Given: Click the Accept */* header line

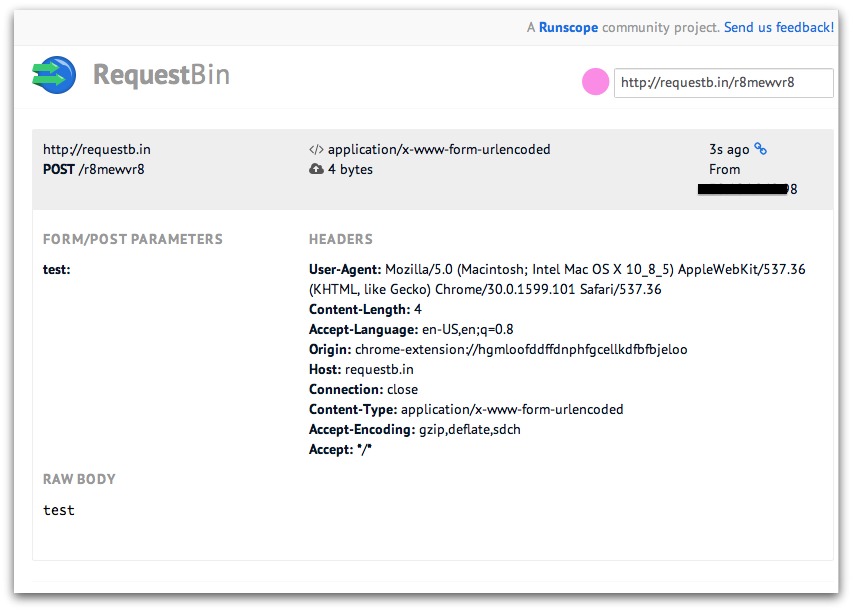Looking at the screenshot, I should [341, 449].
